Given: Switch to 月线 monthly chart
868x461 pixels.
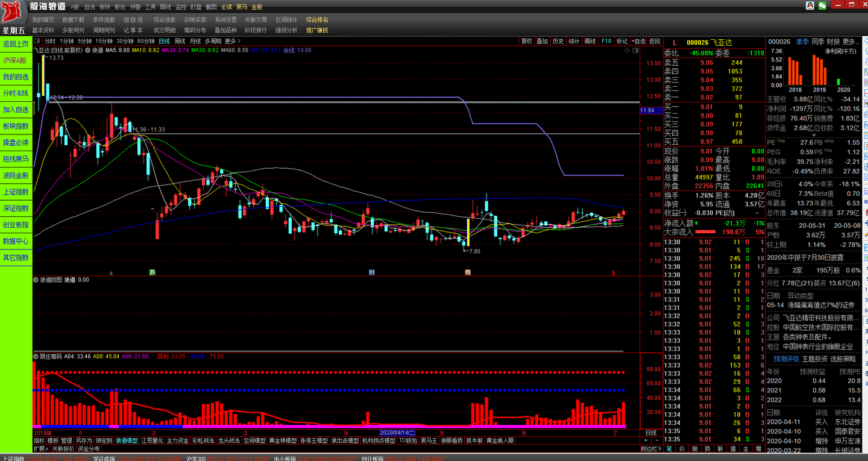Looking at the screenshot, I should coord(195,41).
